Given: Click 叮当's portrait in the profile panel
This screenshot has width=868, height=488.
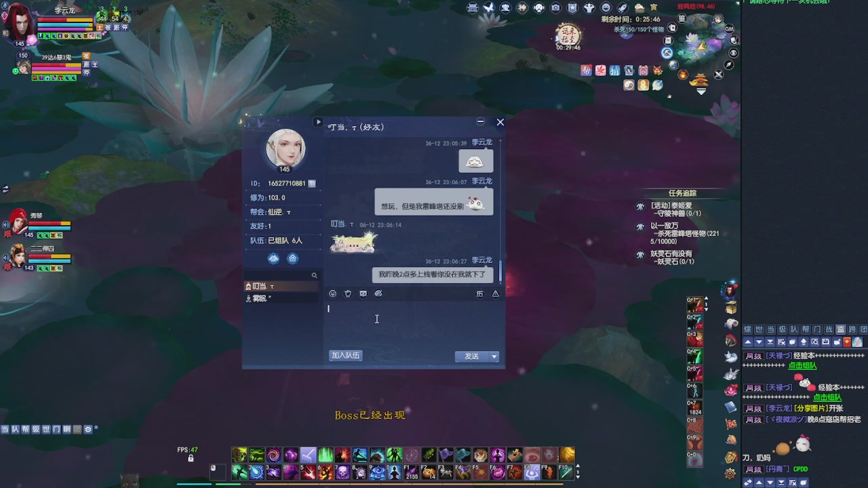Looking at the screenshot, I should coord(285,148).
